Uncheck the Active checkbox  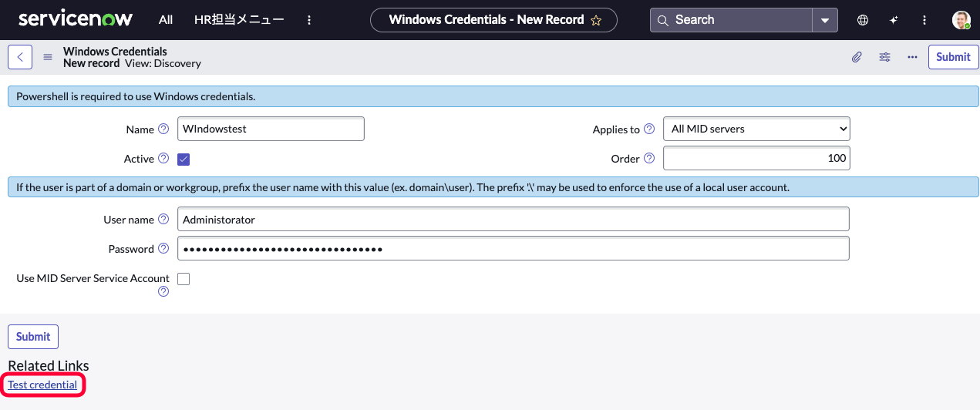pos(184,159)
